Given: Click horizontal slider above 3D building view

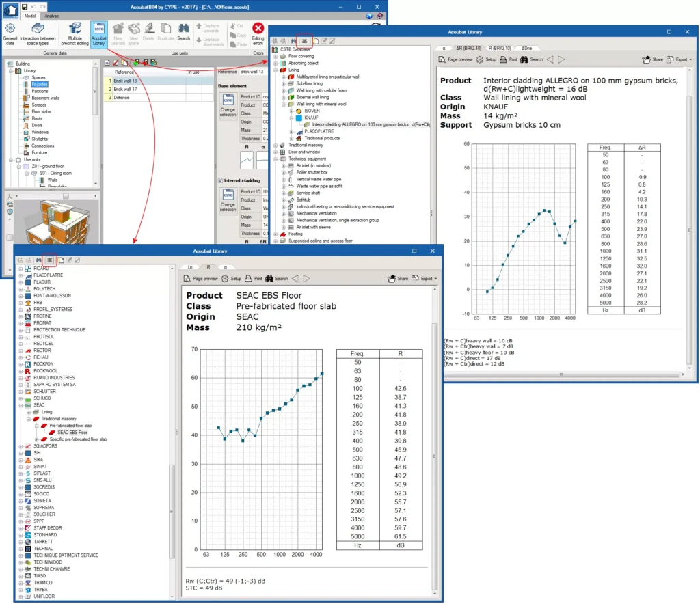Looking at the screenshot, I should pyautogui.click(x=66, y=196).
